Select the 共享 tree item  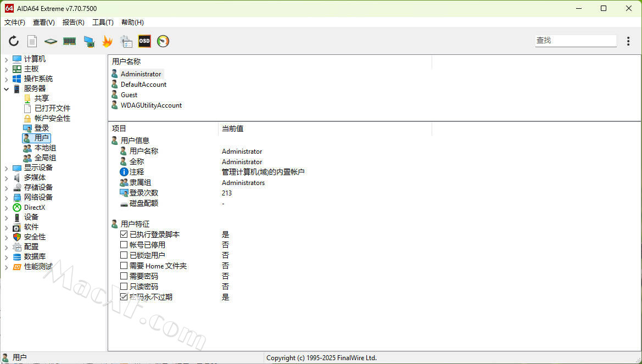pos(42,98)
